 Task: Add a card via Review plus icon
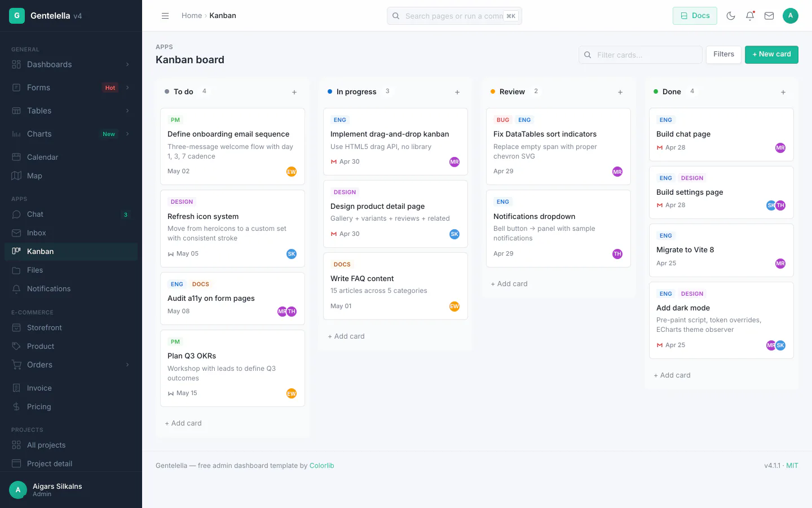point(620,92)
